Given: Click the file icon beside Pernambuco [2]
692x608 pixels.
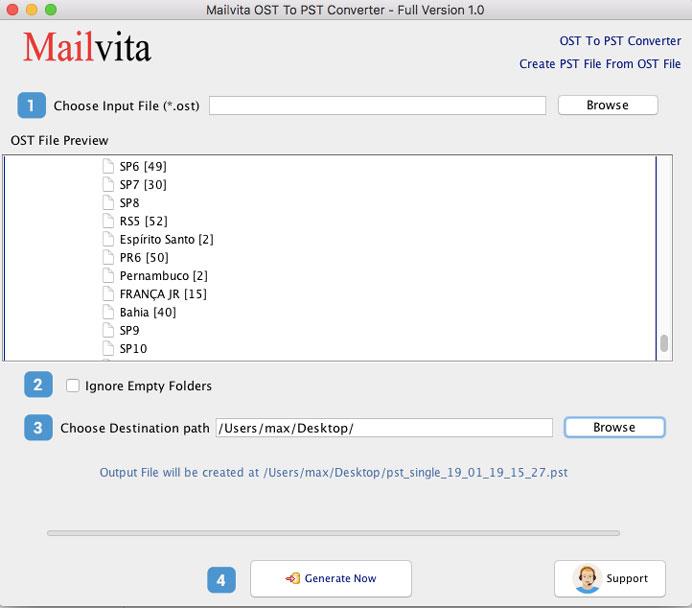Looking at the screenshot, I should click(109, 275).
